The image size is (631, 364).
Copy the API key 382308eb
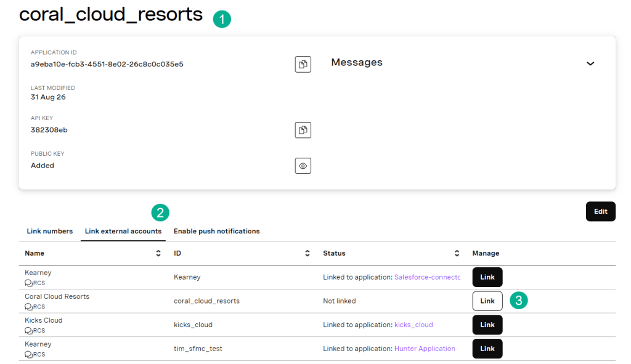pos(303,130)
